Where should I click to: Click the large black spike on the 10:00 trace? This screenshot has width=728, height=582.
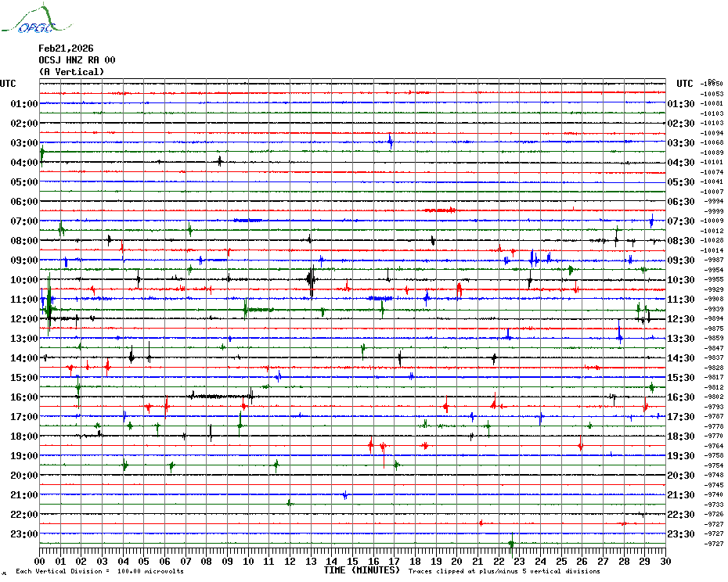tap(311, 278)
